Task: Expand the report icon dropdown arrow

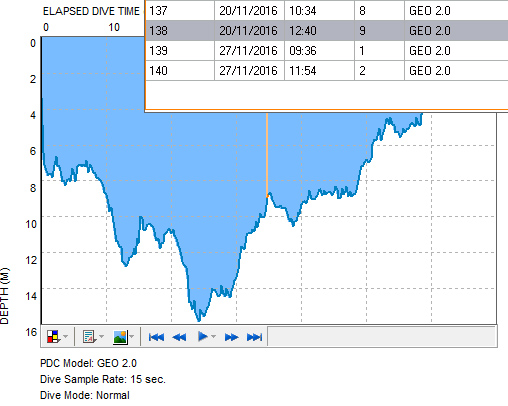Action: click(x=101, y=337)
